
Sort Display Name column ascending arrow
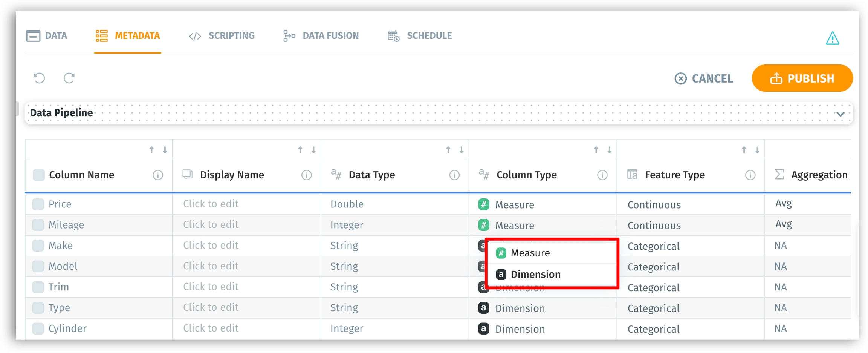pyautogui.click(x=300, y=150)
